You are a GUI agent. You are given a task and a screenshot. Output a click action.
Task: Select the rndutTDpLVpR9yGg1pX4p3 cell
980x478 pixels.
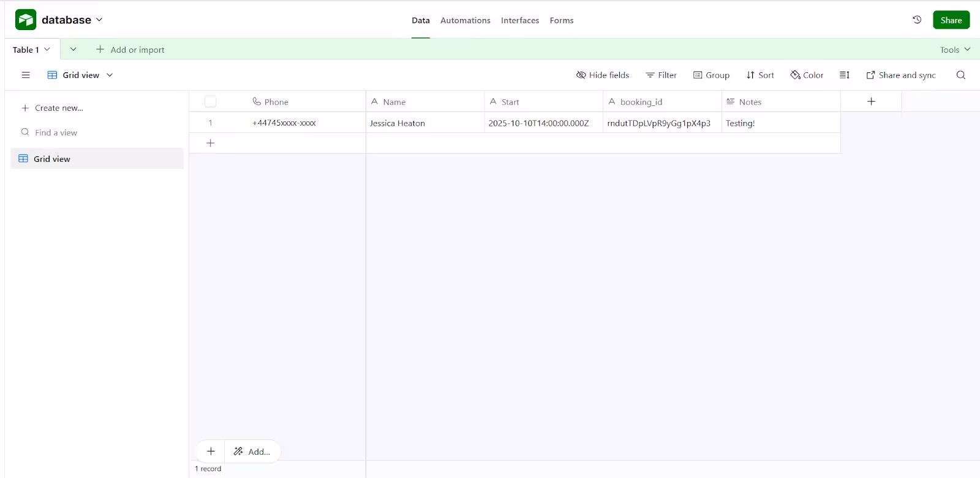point(662,123)
